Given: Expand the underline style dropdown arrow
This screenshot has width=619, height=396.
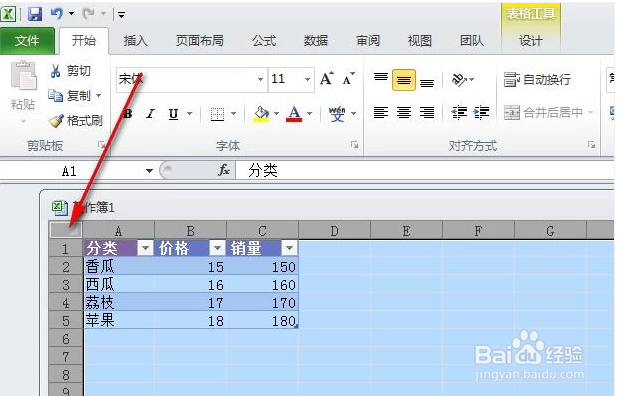Looking at the screenshot, I should 190,114.
